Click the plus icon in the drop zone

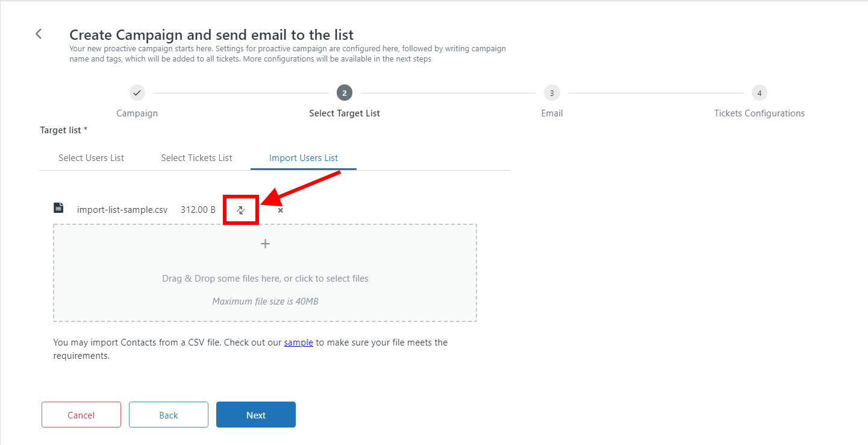coord(265,244)
